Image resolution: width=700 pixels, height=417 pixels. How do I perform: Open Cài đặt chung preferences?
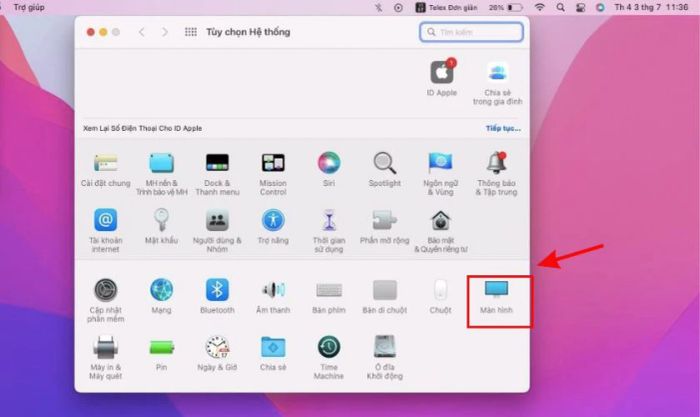pyautogui.click(x=106, y=169)
